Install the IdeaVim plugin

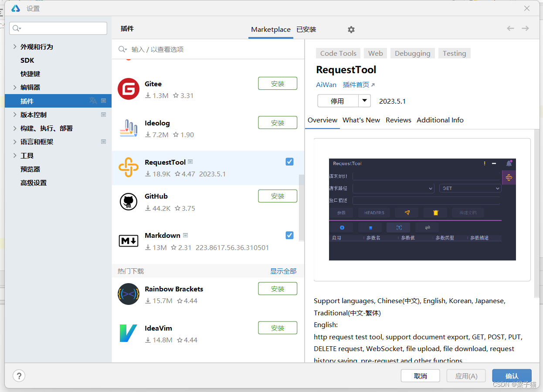[x=278, y=328]
